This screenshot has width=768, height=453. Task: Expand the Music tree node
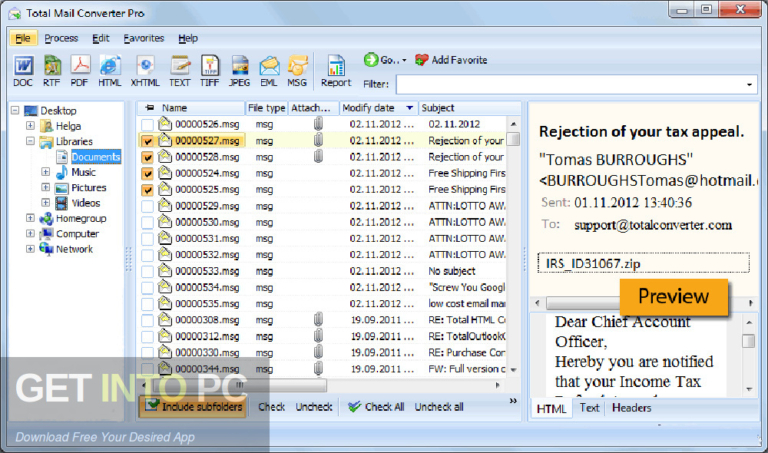point(46,172)
